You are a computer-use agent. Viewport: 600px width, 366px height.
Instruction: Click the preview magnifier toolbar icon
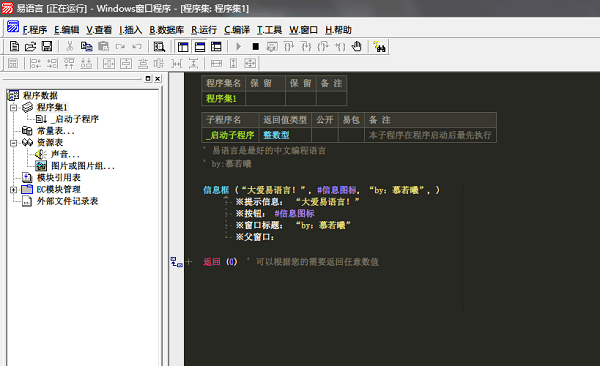(x=159, y=47)
